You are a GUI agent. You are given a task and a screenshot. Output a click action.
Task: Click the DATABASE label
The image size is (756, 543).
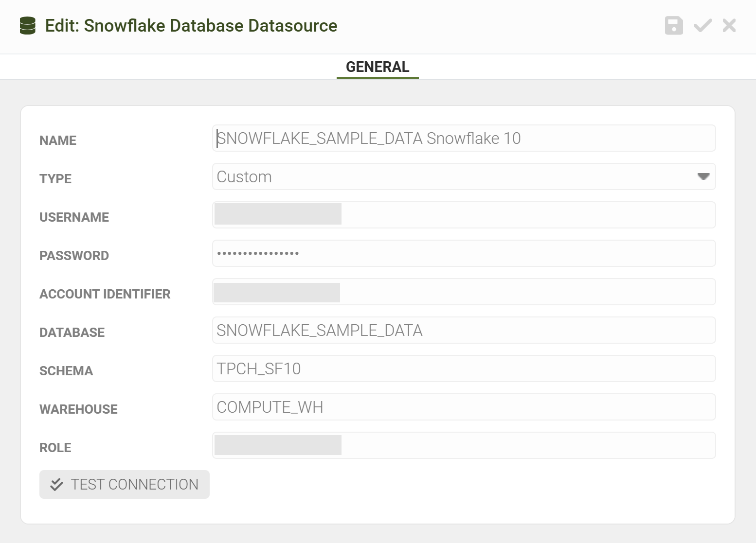coord(72,333)
